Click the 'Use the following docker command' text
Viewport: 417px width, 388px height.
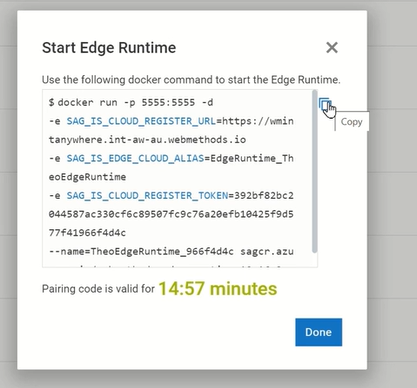191,80
